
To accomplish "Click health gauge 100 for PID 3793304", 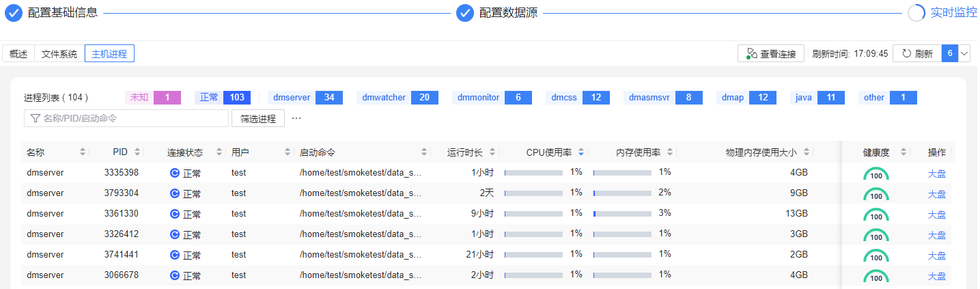I will (x=876, y=195).
